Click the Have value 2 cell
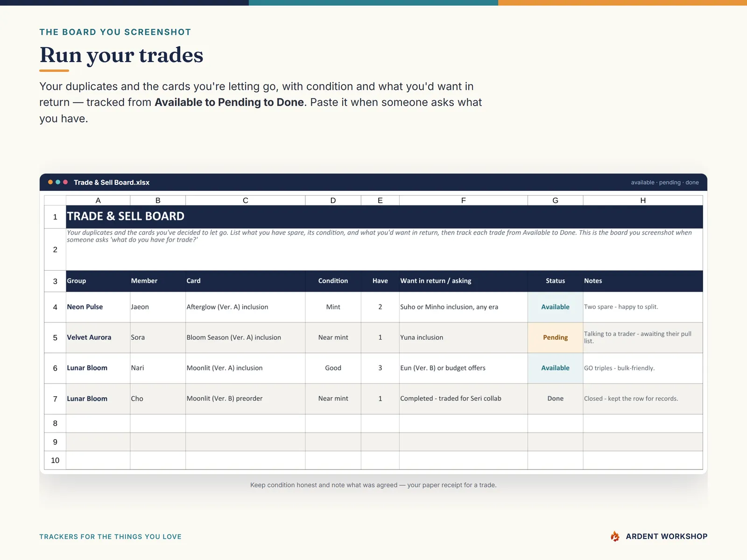The width and height of the screenshot is (747, 560). 380,307
